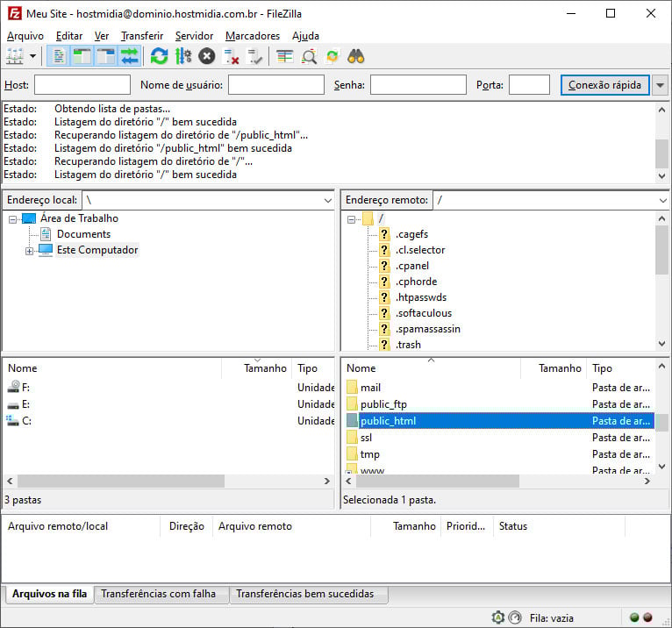Select the ssl folder icon

[352, 438]
